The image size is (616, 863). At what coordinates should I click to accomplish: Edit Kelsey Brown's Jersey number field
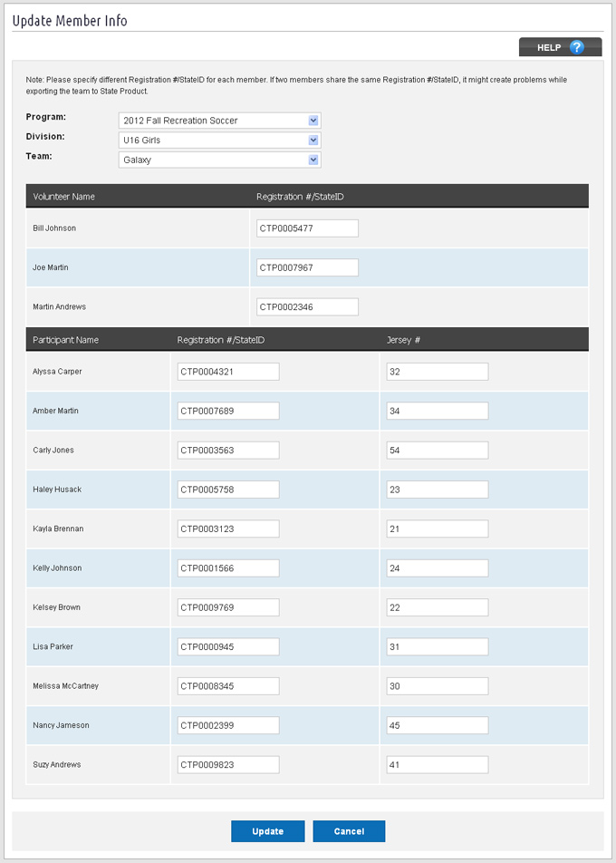tap(438, 607)
